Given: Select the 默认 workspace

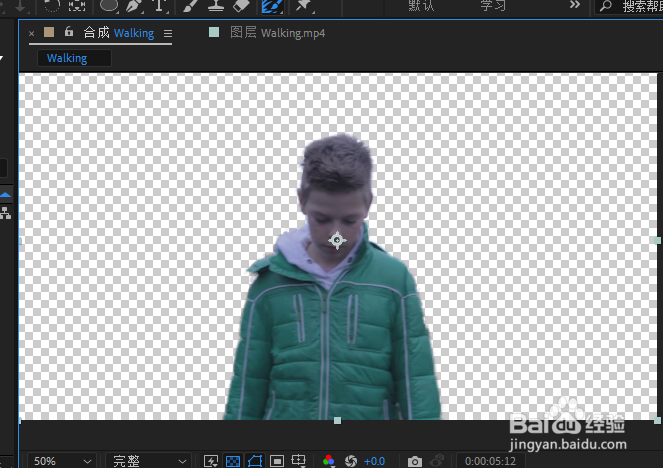Looking at the screenshot, I should tap(421, 6).
